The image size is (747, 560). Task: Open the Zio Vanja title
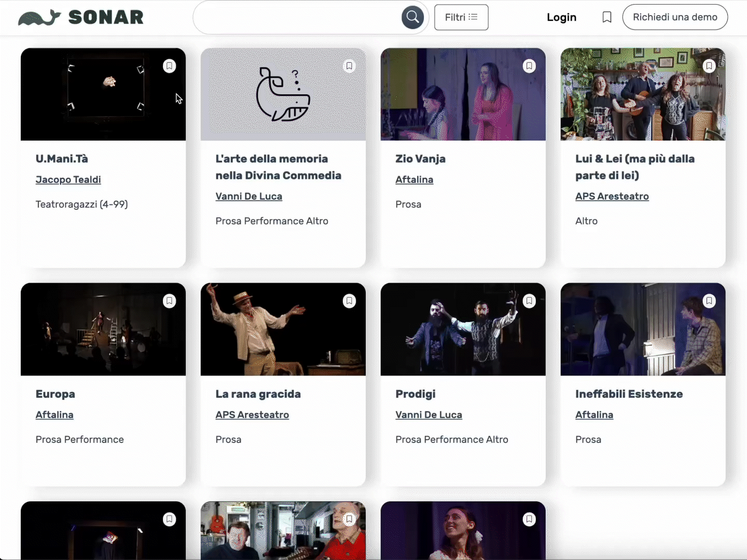point(421,159)
